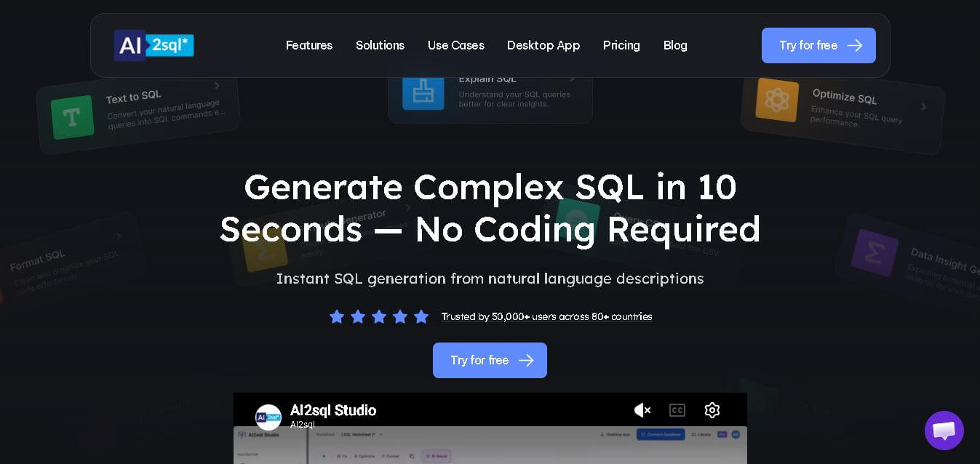This screenshot has height=464, width=980.
Task: Click the AI2sql logo in the navbar
Action: pyautogui.click(x=154, y=45)
